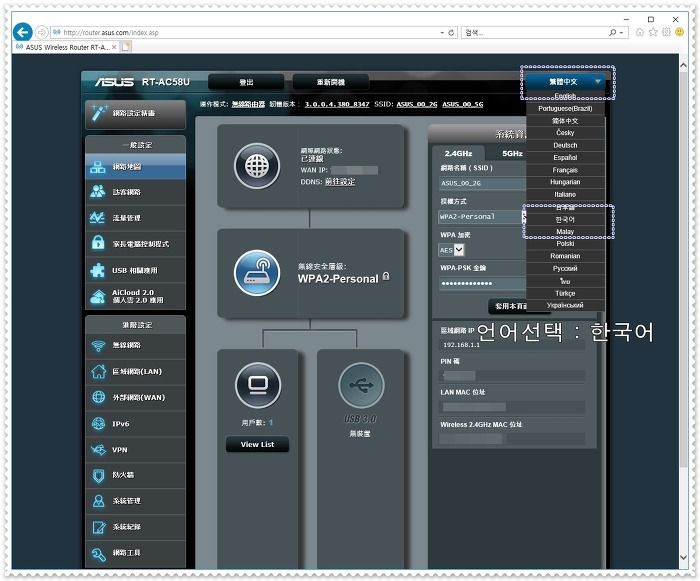
Task: Click the page vertical scrollbar down arrow
Action: pos(683,557)
